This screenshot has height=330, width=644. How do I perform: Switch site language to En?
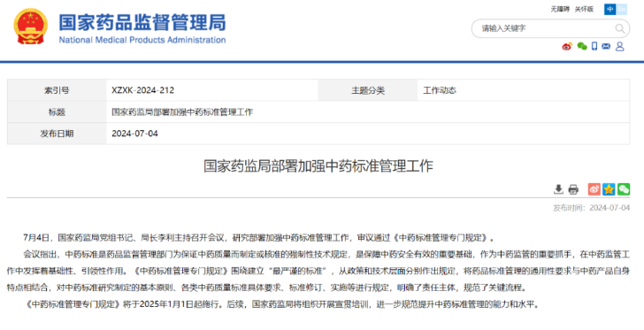pyautogui.click(x=621, y=9)
